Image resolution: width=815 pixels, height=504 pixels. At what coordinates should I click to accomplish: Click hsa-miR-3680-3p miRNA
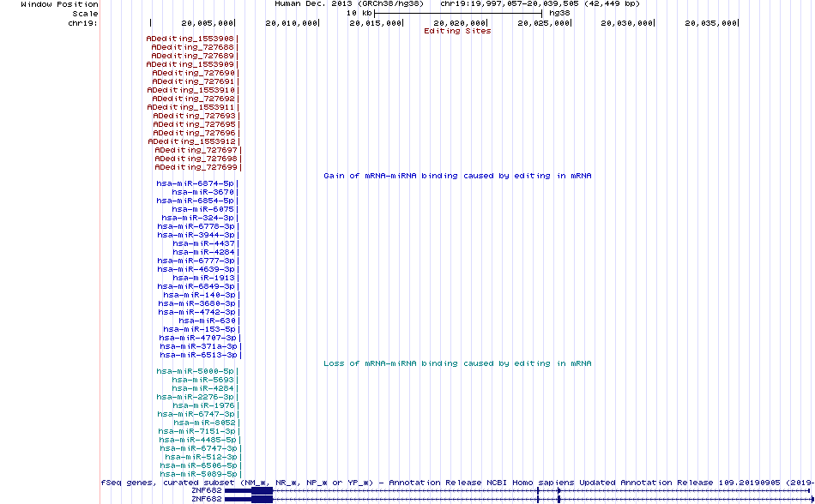coord(196,303)
